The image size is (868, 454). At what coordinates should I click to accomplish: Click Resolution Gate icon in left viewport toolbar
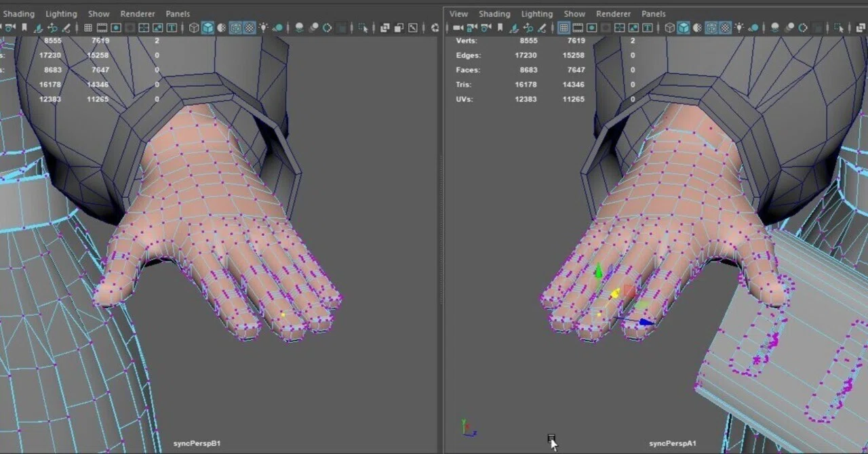click(116, 28)
